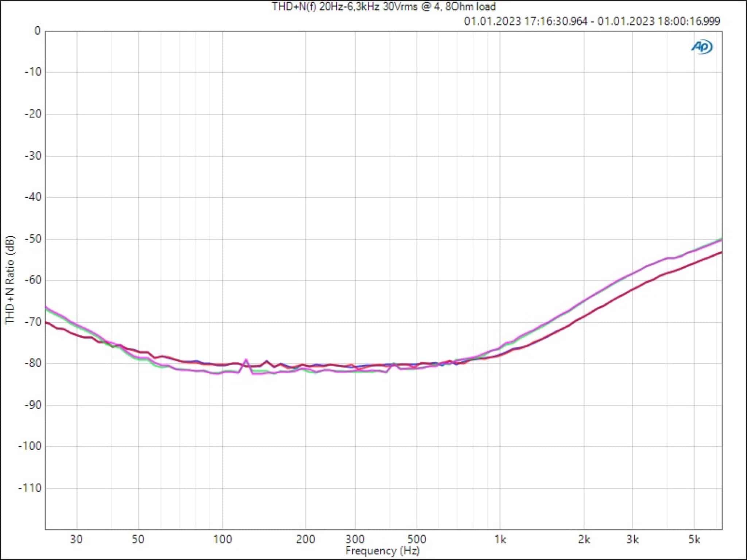
Task: Click the dark red curve's right end point
Action: (x=721, y=252)
